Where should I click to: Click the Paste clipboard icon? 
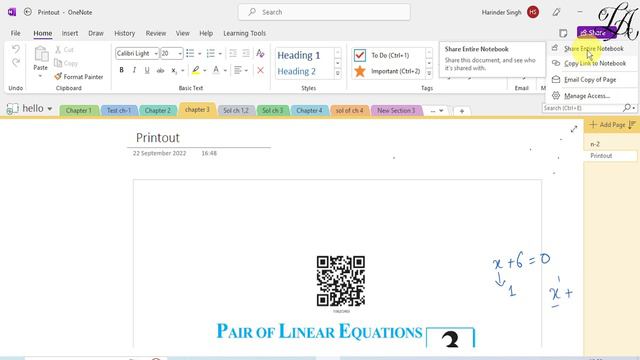click(x=41, y=54)
